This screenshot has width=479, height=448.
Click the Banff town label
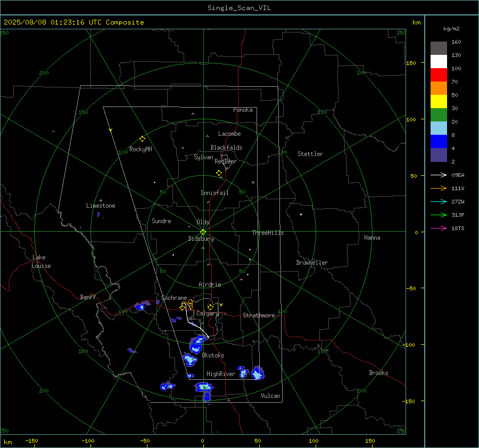click(x=88, y=297)
